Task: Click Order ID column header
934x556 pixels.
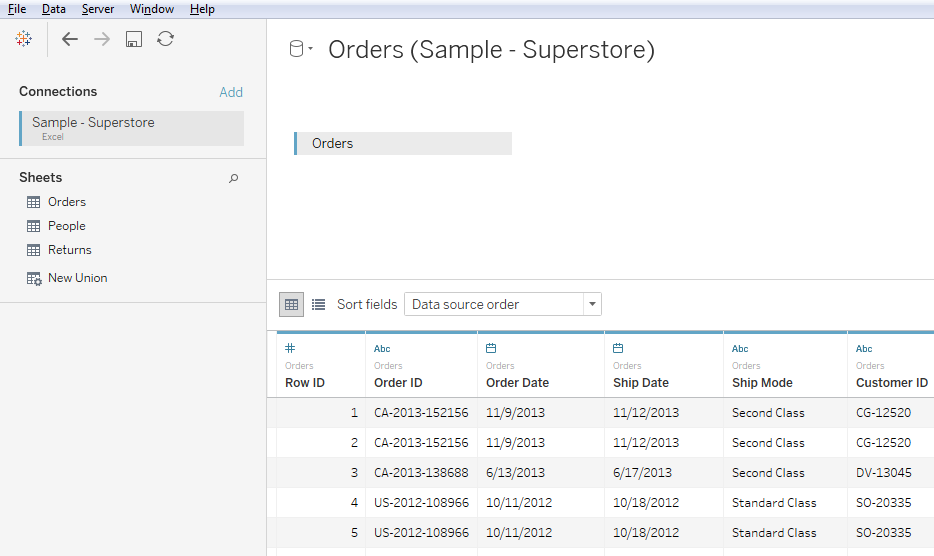Action: [398, 383]
